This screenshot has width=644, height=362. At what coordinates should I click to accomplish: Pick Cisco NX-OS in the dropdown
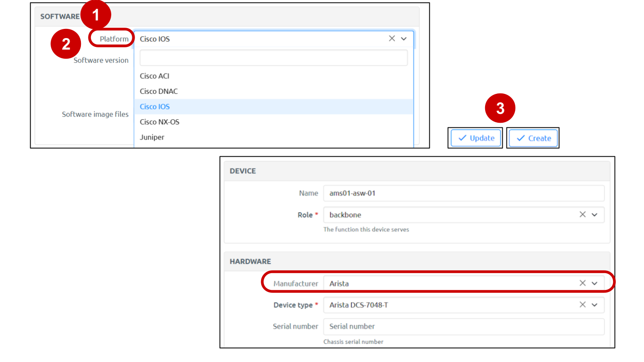(160, 122)
